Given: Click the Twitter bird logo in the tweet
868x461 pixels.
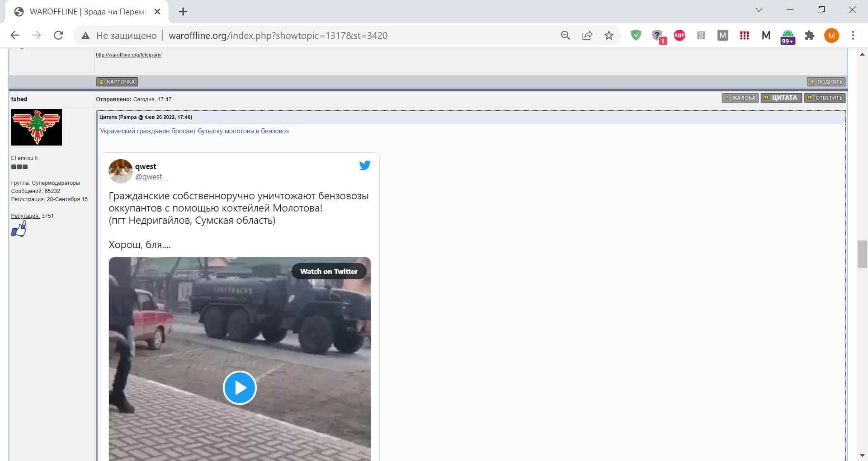Looking at the screenshot, I should pyautogui.click(x=365, y=165).
